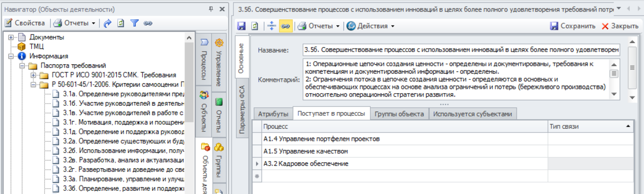Open the Действия dropdown menu
The height and width of the screenshot is (194, 644).
[x=371, y=26]
